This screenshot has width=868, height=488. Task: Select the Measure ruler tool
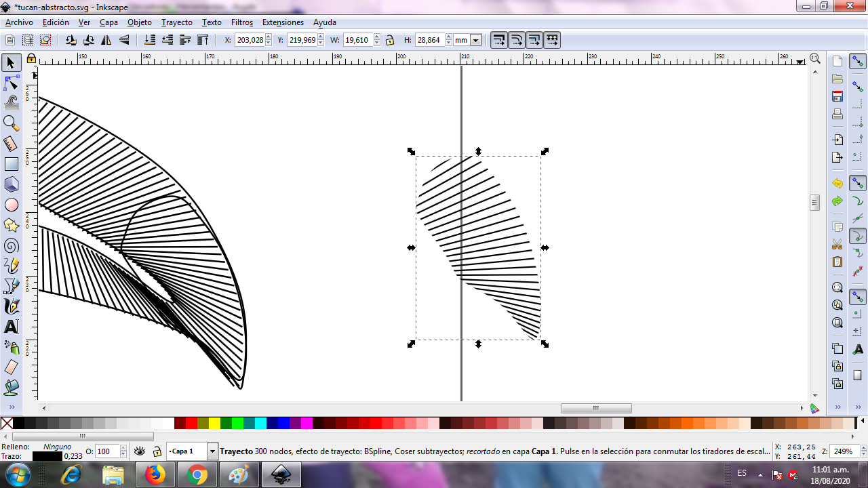click(x=11, y=144)
